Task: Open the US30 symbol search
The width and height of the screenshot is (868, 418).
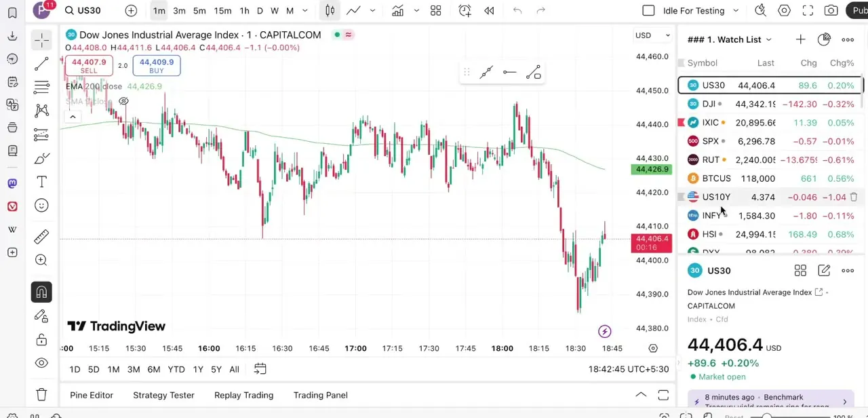Action: click(83, 10)
